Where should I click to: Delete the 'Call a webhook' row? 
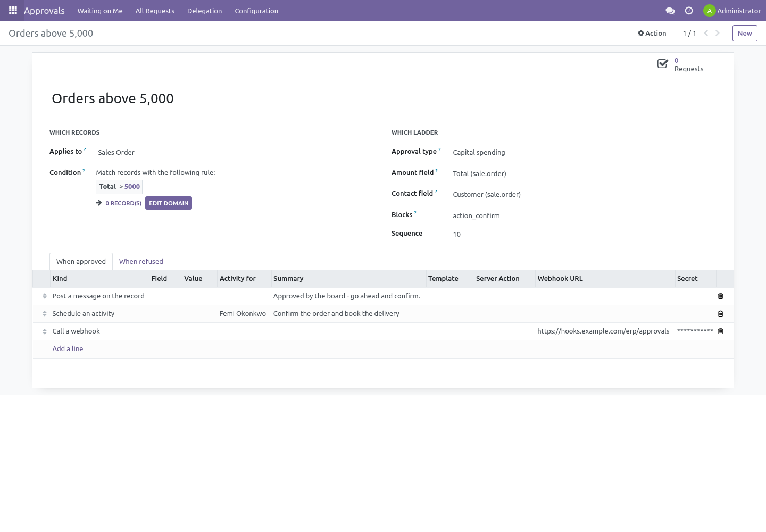tap(721, 331)
